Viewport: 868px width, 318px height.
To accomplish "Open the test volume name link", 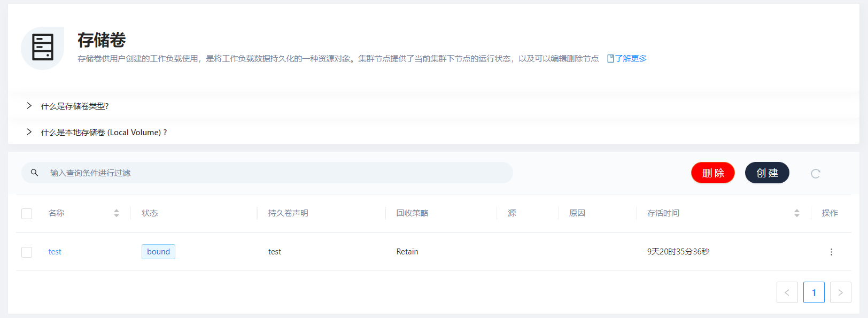I will [55, 252].
